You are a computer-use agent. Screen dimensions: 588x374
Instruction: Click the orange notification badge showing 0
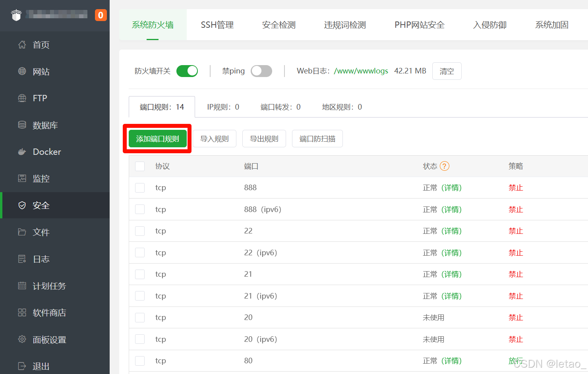101,15
